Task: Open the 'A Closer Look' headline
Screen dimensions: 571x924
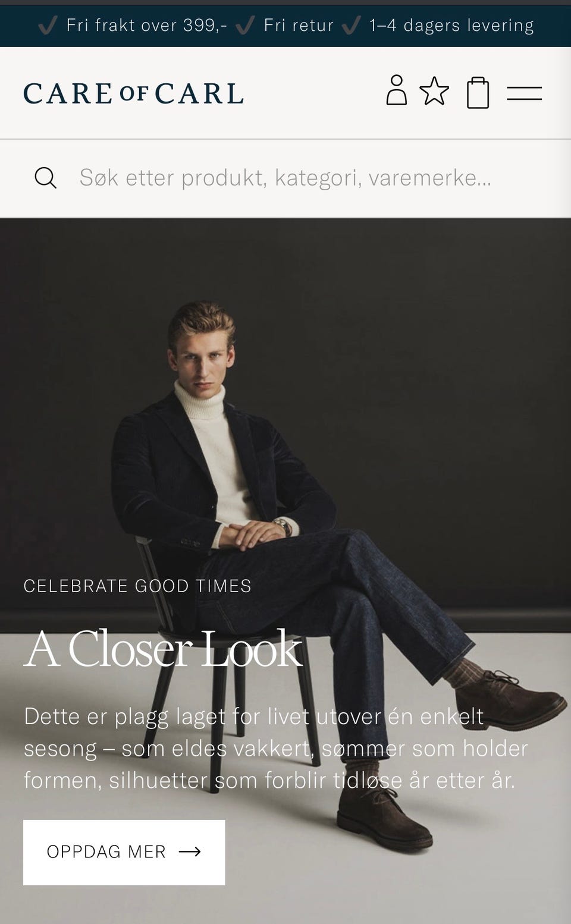Action: (163, 649)
